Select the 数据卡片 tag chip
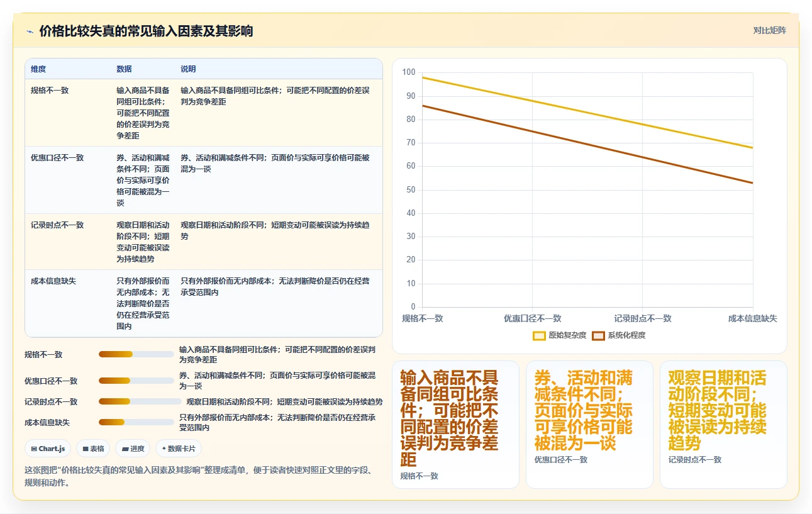This screenshot has width=812, height=514. [x=179, y=449]
